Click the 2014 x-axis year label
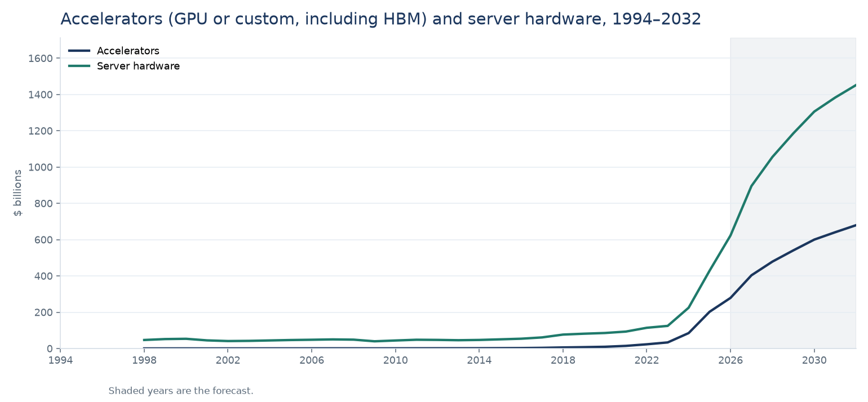The height and width of the screenshot is (402, 868). pos(479,359)
